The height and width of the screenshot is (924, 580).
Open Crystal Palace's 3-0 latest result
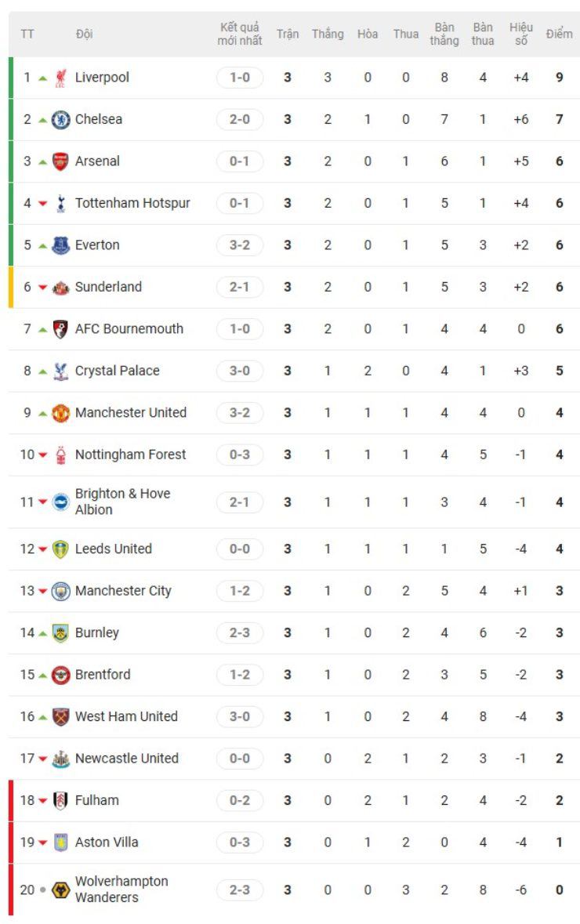pyautogui.click(x=240, y=371)
